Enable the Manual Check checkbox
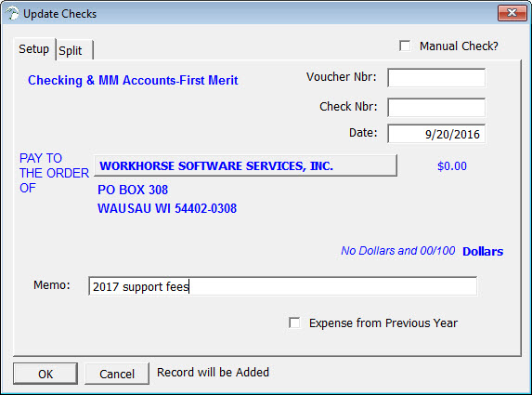Viewport: 532px width, 395px height. tap(405, 46)
